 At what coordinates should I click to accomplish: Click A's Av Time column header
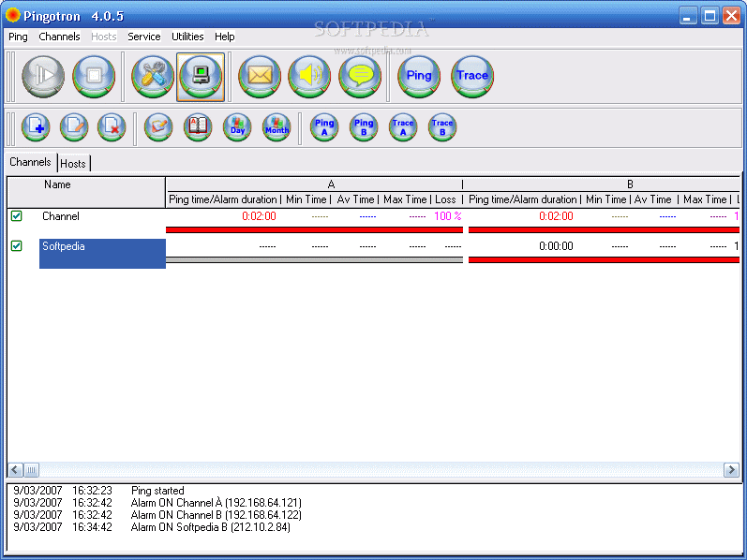pos(356,199)
